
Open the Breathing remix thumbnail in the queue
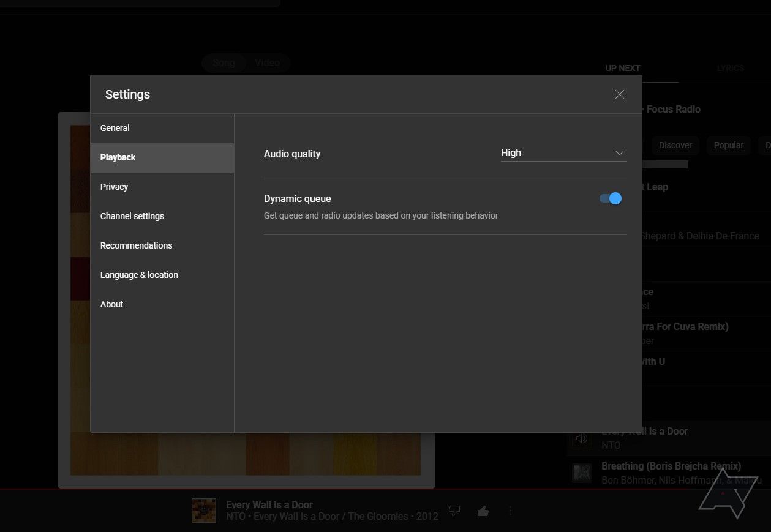click(582, 472)
